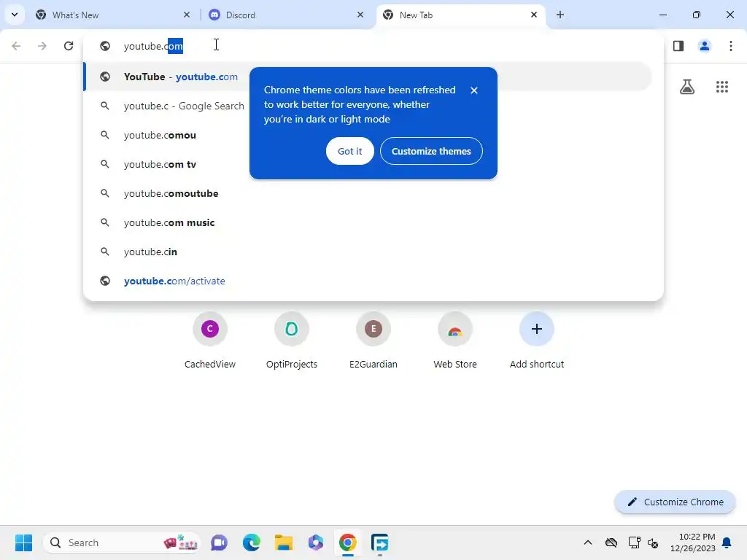Open a new tab with the plus button
Screen dimensions: 747x560
tap(560, 15)
